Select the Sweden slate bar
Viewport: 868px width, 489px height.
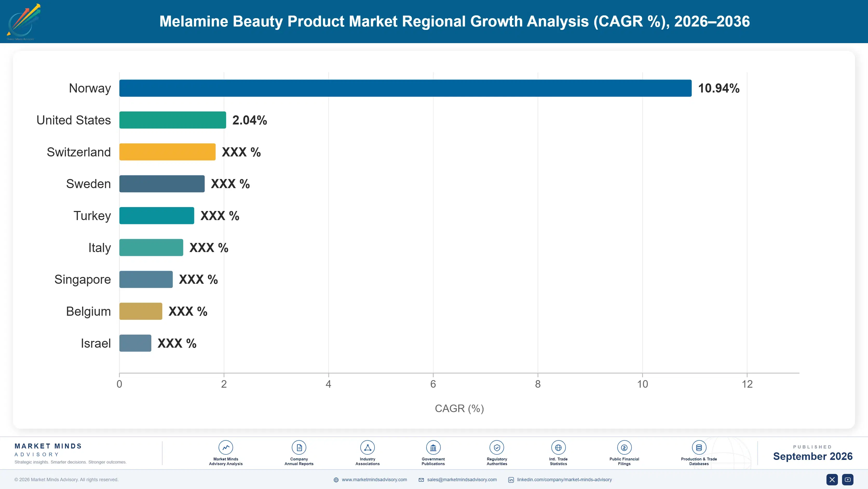[x=162, y=184]
